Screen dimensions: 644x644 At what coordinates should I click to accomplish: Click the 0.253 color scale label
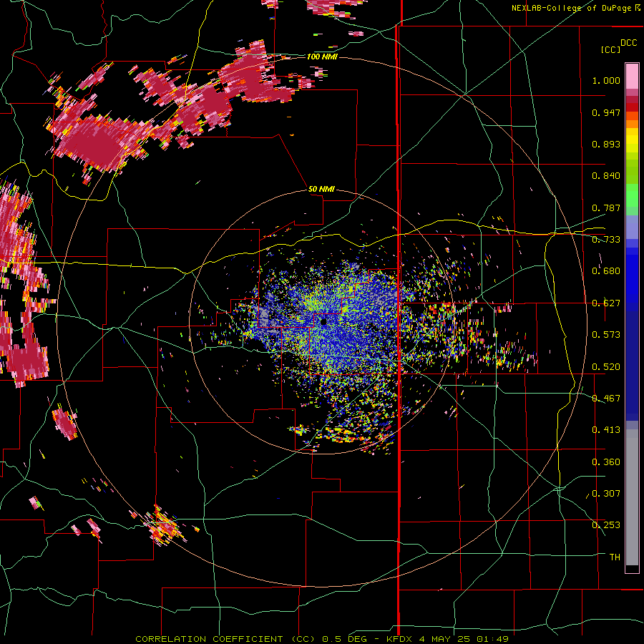(606, 525)
